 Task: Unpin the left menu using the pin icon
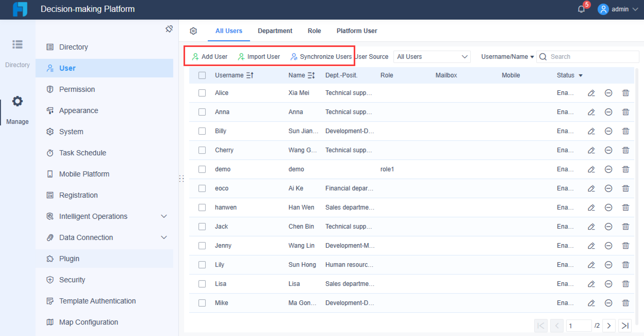pos(169,29)
